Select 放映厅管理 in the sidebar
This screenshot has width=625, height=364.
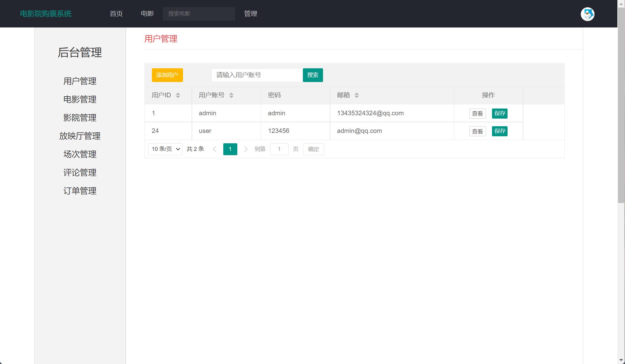point(80,136)
